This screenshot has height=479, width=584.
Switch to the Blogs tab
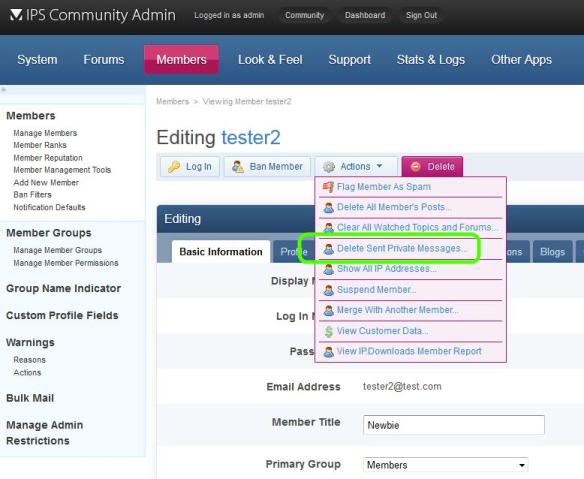(552, 252)
